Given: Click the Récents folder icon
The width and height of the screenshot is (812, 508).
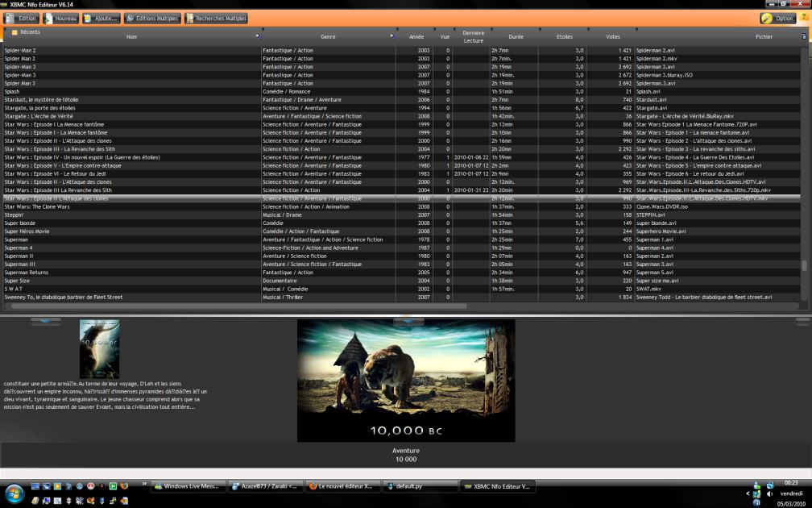Looking at the screenshot, I should (15, 32).
